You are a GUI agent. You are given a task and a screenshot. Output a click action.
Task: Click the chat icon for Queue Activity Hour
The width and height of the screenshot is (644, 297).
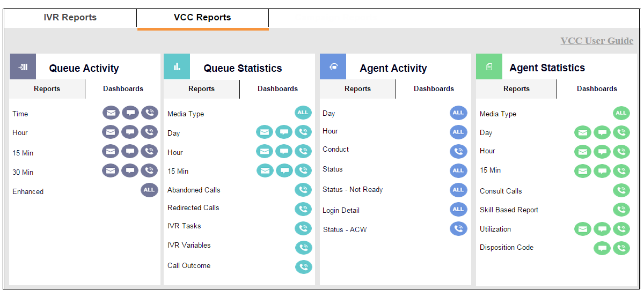(x=130, y=132)
